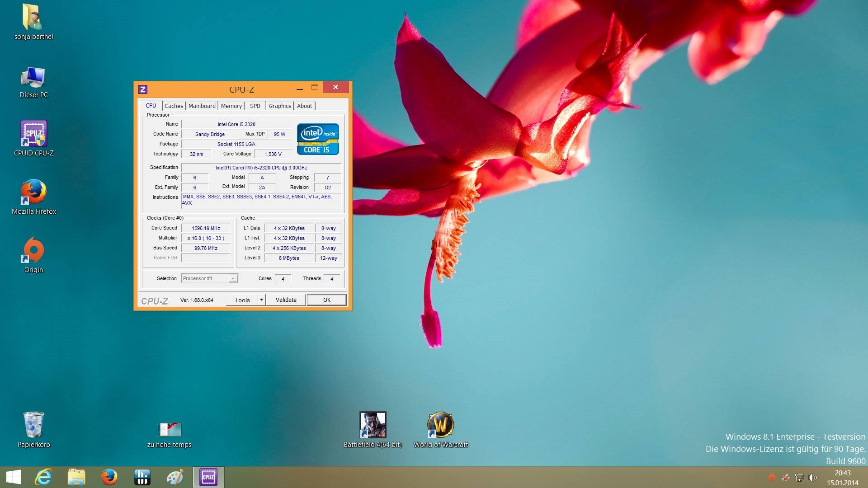The image size is (868, 488).
Task: Click the Intel Core i5 logo
Action: pyautogui.click(x=318, y=139)
